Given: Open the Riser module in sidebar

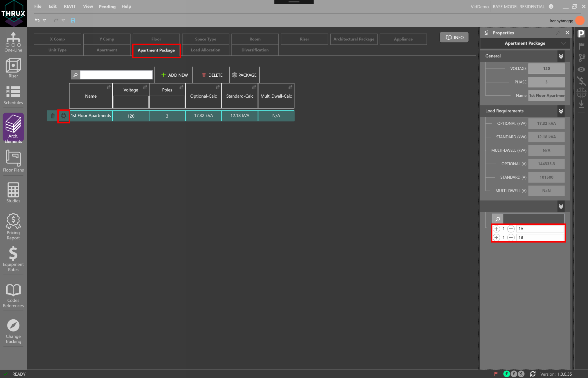Looking at the screenshot, I should click(x=13, y=68).
